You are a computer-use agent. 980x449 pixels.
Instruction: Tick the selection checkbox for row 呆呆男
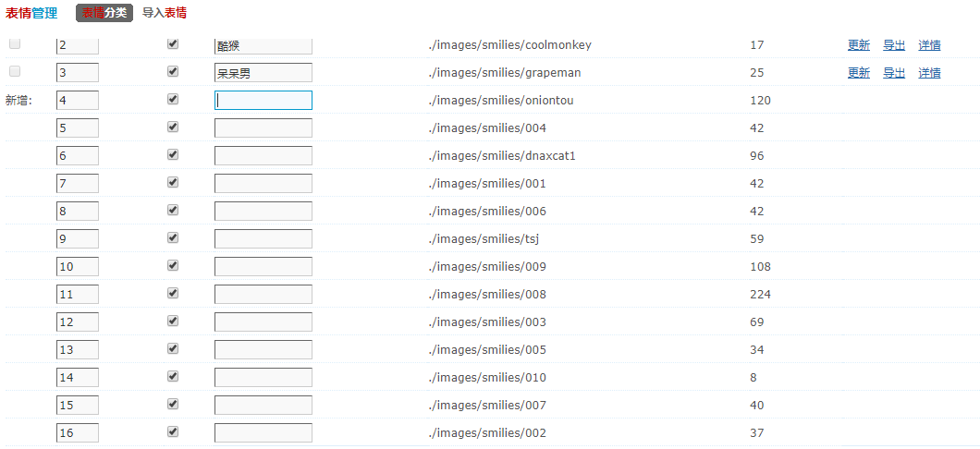[x=15, y=71]
